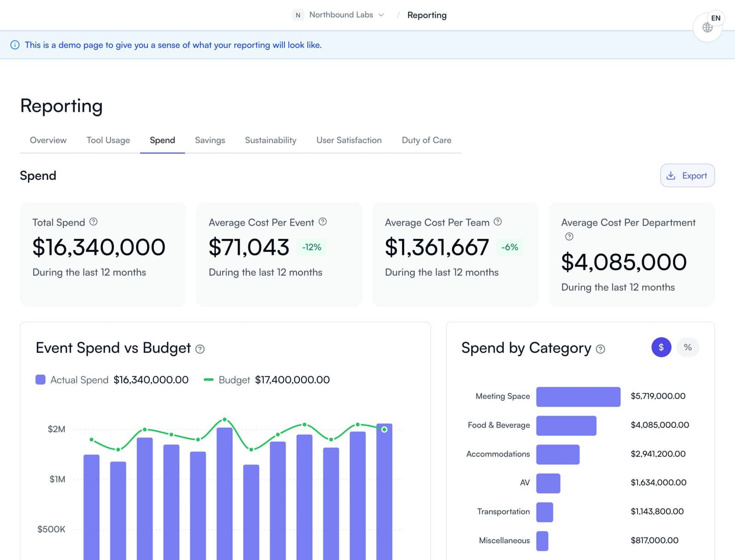This screenshot has width=735, height=560.
Task: Export the spend report
Action: (x=687, y=175)
